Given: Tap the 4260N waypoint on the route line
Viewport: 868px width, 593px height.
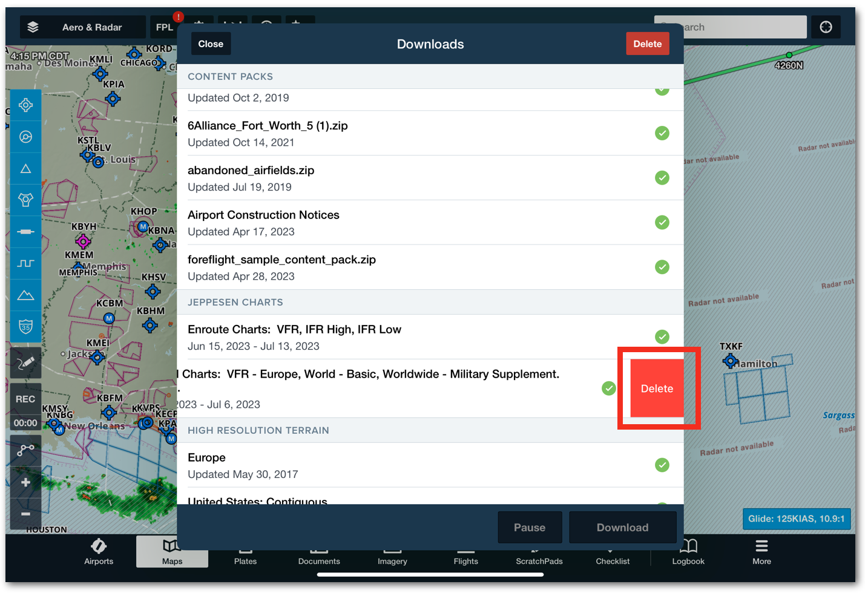Looking at the screenshot, I should tap(789, 55).
